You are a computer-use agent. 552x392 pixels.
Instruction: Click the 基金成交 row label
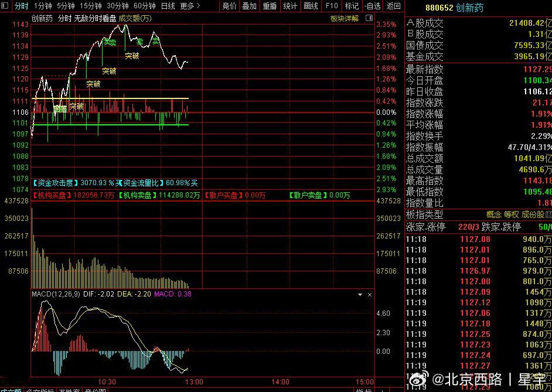425,56
